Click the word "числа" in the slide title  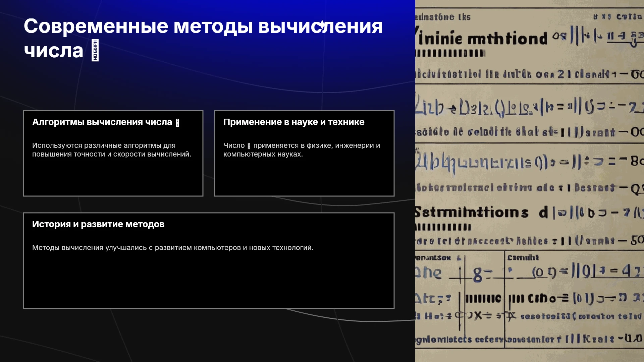54,51
